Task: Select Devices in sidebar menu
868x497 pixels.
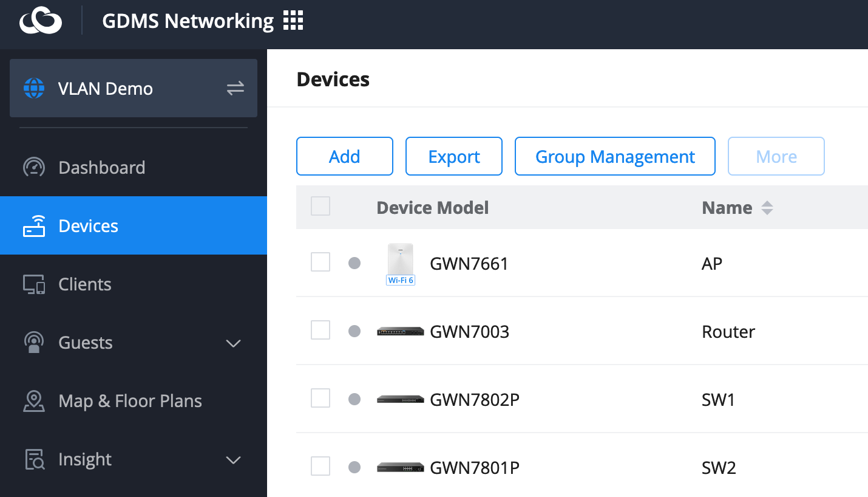Action: 134,225
